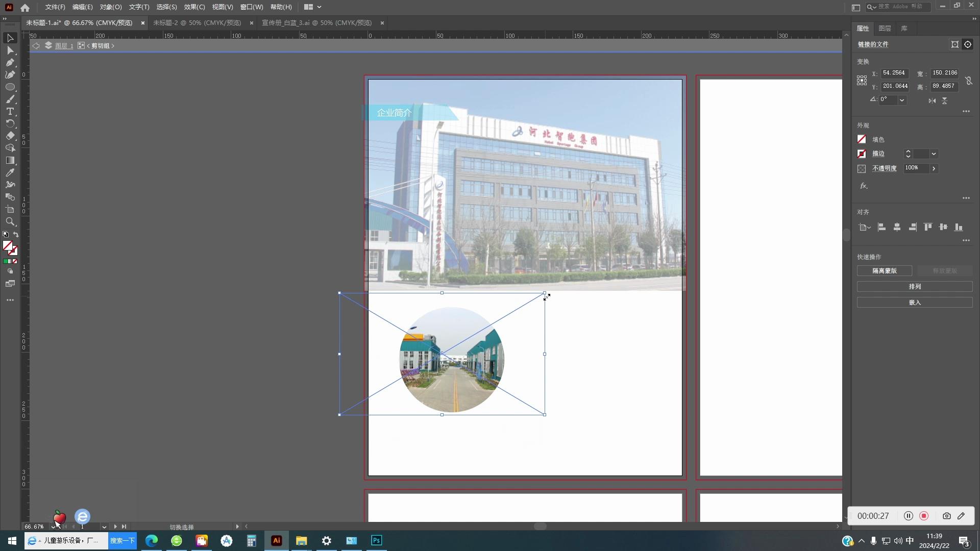Open the artboard navigation dropdown

[104, 527]
